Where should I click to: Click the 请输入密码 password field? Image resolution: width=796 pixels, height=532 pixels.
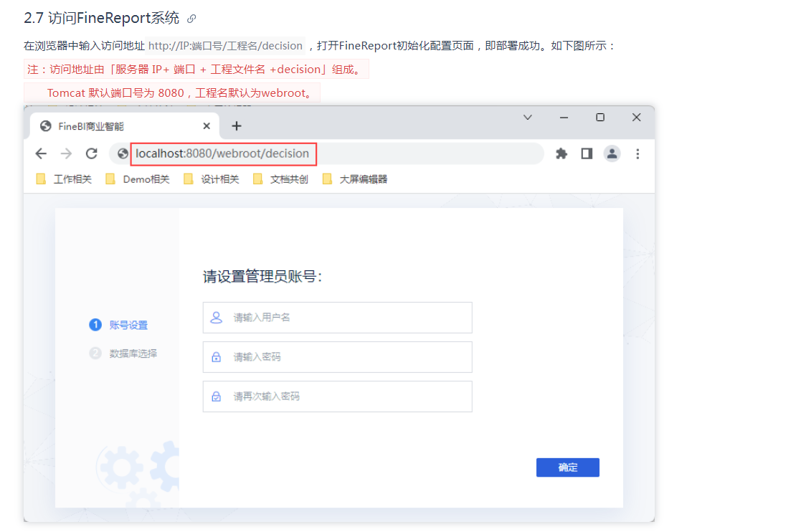pos(338,357)
